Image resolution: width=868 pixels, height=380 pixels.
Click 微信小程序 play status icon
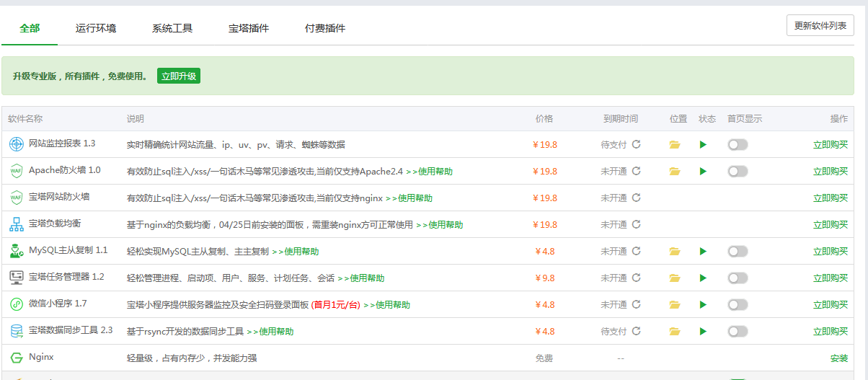click(703, 304)
